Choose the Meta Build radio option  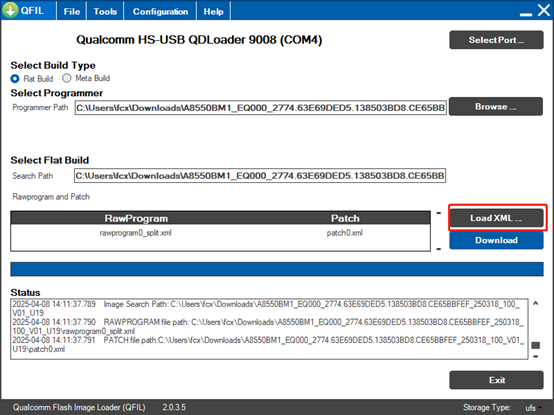click(x=67, y=78)
